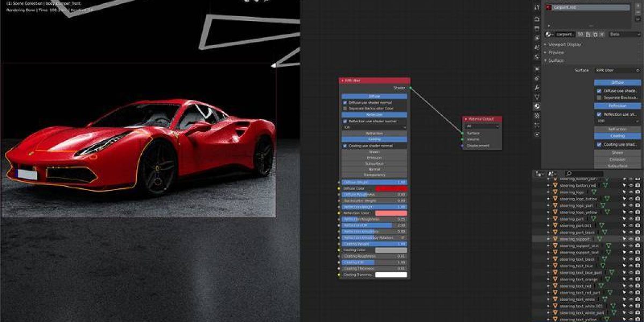Open the Surface RPR Uber dropdown
644x322 pixels.
pos(617,70)
